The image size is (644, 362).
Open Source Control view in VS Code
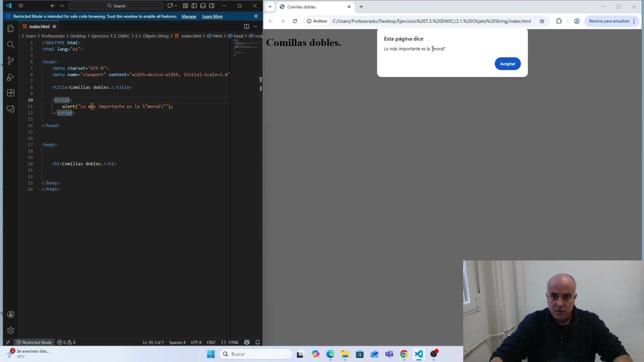[10, 61]
